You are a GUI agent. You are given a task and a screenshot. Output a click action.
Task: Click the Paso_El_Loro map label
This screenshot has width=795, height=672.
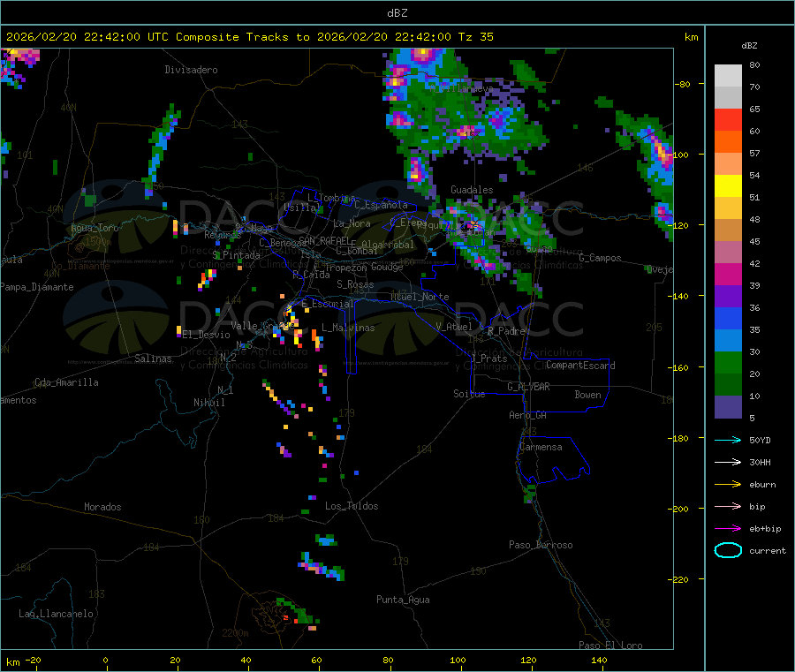611,646
